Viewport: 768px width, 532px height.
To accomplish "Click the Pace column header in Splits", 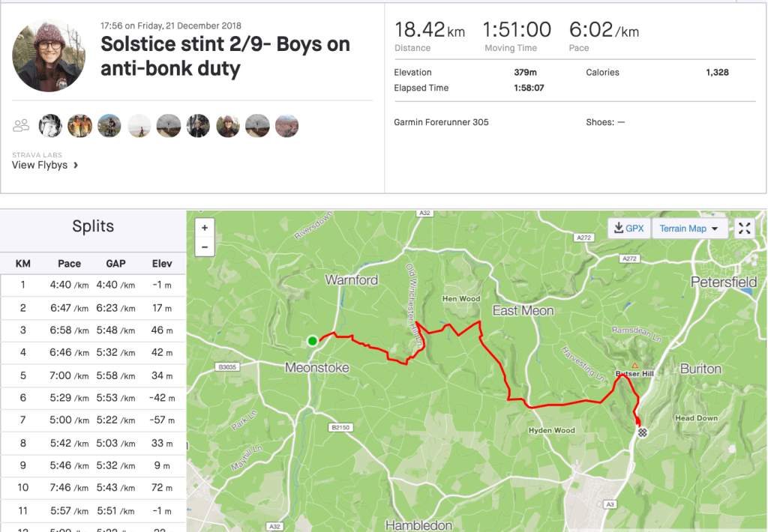I will [x=69, y=264].
